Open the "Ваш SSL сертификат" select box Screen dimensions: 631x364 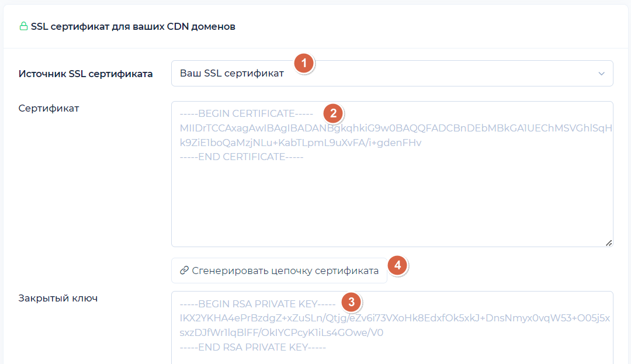click(x=386, y=74)
